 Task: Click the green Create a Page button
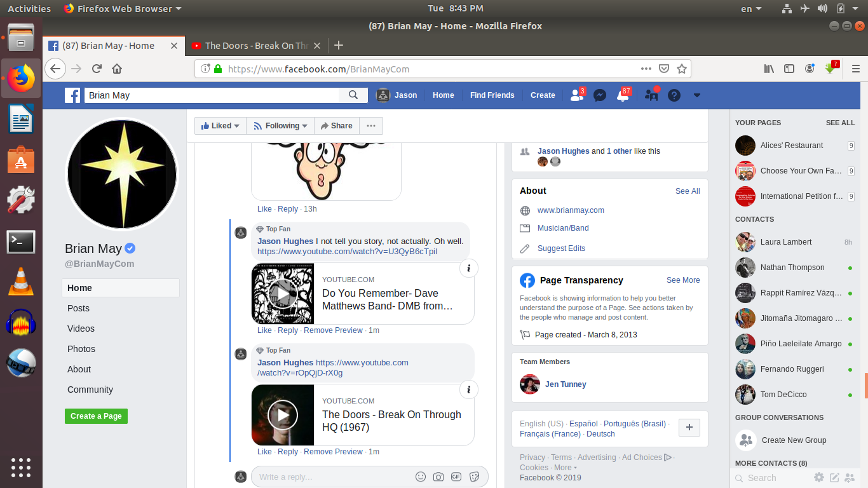tap(96, 416)
